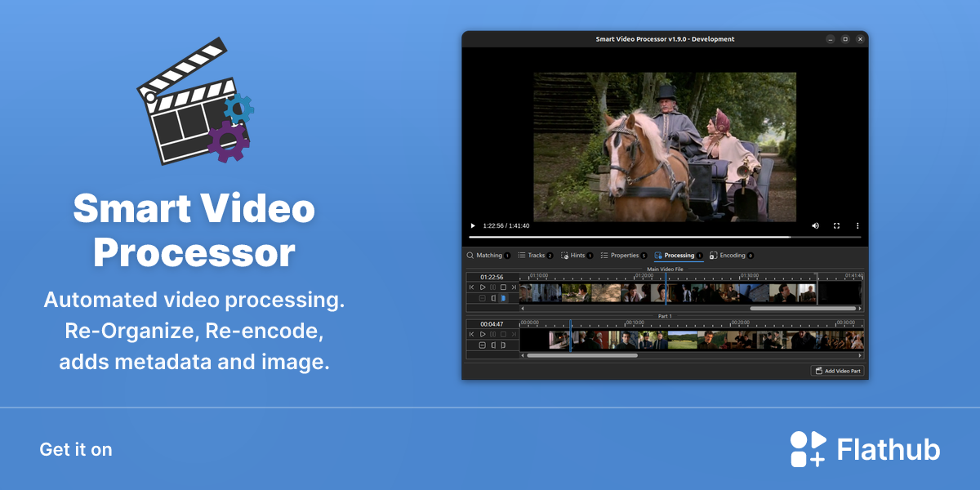Jump to start in Main Video File
This screenshot has width=980, height=490.
[x=471, y=287]
